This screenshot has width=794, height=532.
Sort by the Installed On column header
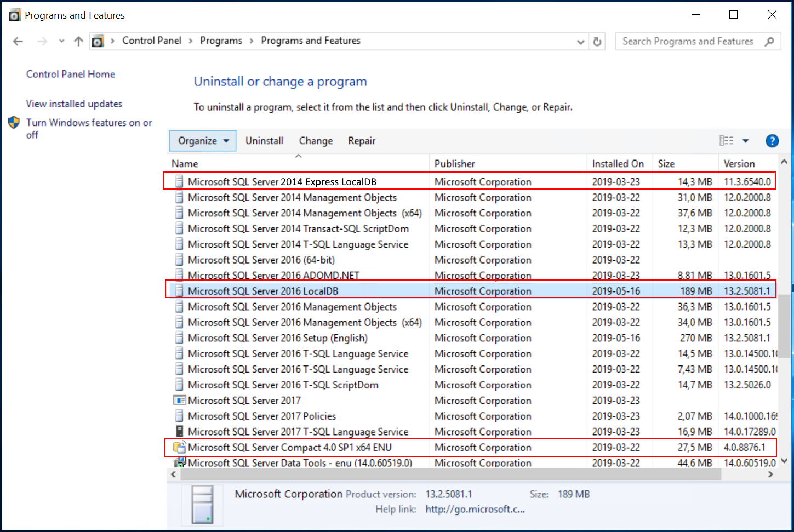[x=620, y=164]
